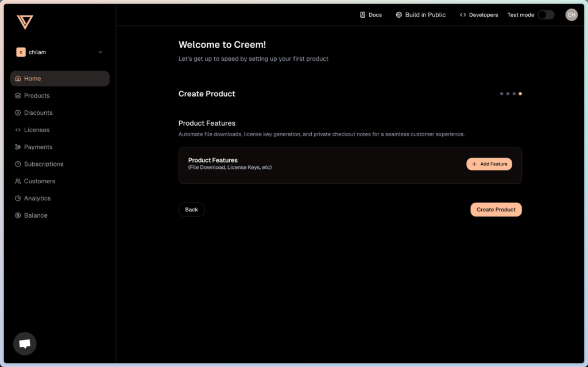Select the first step progress dot
This screenshot has width=588, height=367.
pyautogui.click(x=501, y=94)
